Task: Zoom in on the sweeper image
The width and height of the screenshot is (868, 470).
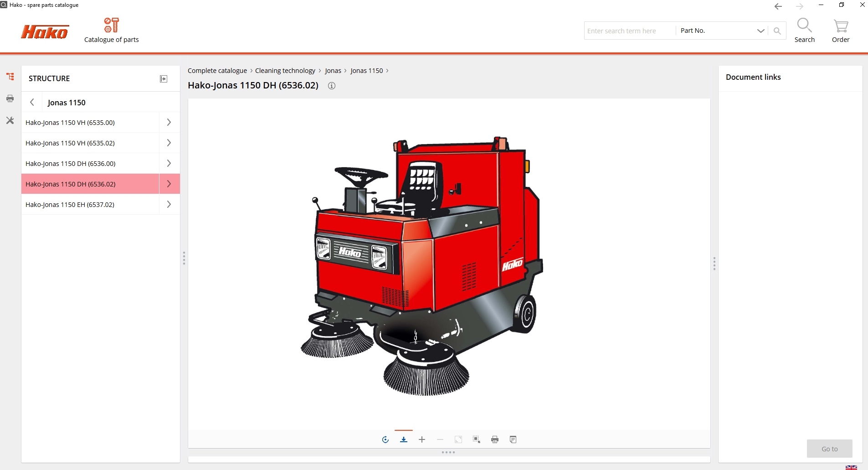Action: (x=422, y=439)
